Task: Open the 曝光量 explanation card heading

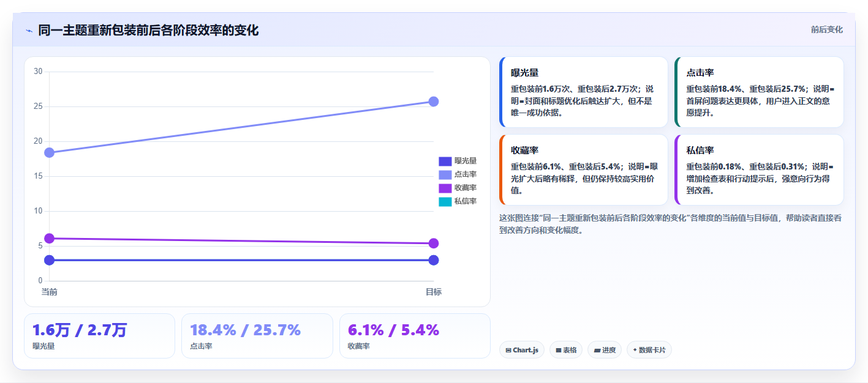Action: (x=525, y=73)
